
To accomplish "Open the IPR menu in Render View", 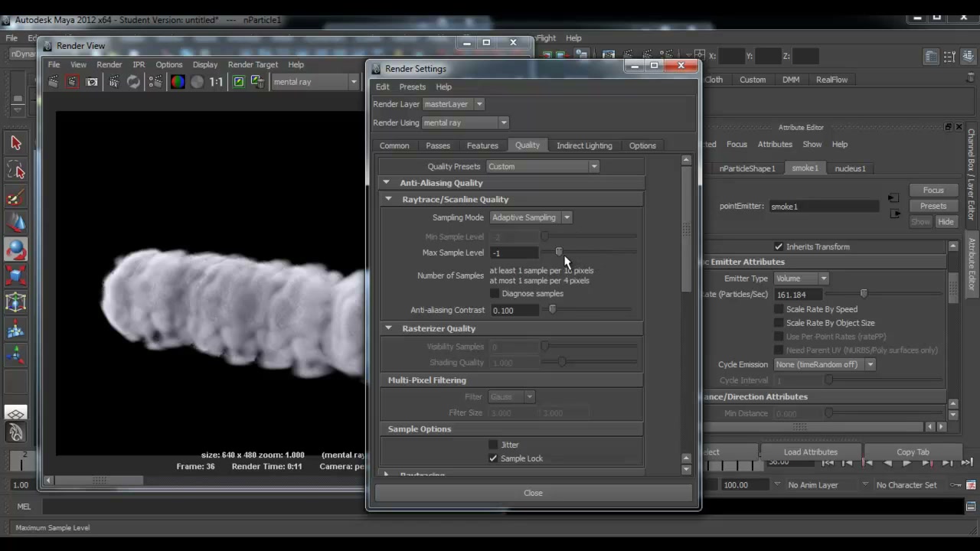I will tap(139, 64).
